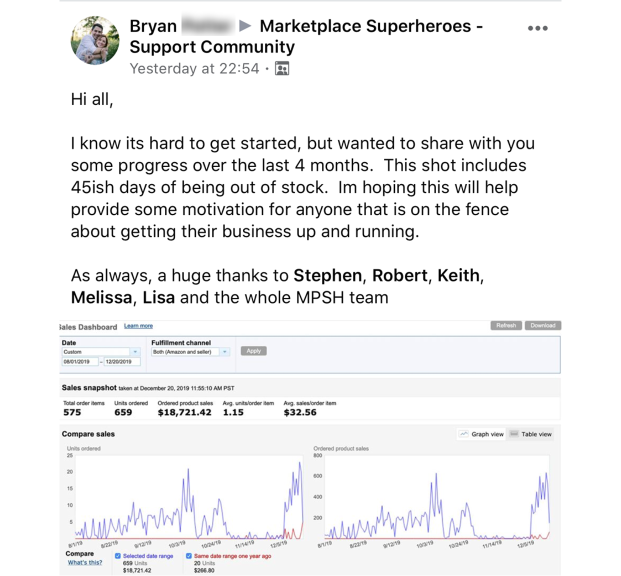The image size is (621, 576).
Task: Click the Apply button
Action: pyautogui.click(x=254, y=351)
